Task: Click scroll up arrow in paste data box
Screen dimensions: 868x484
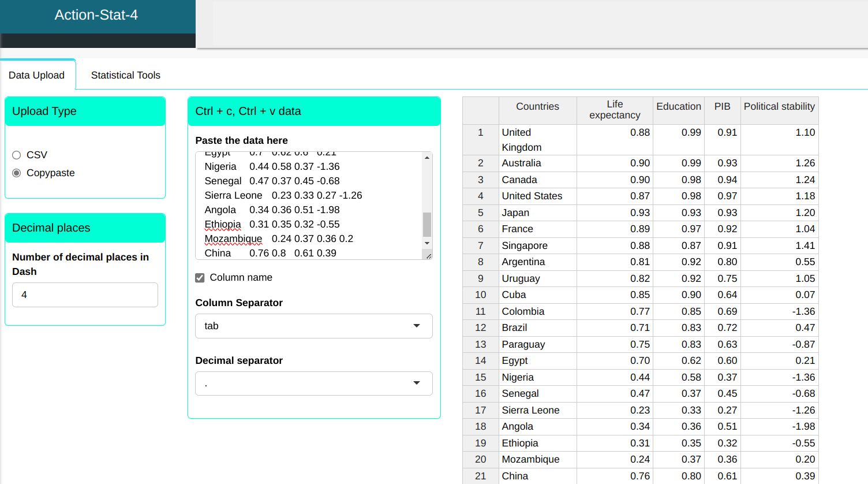Action: click(427, 158)
